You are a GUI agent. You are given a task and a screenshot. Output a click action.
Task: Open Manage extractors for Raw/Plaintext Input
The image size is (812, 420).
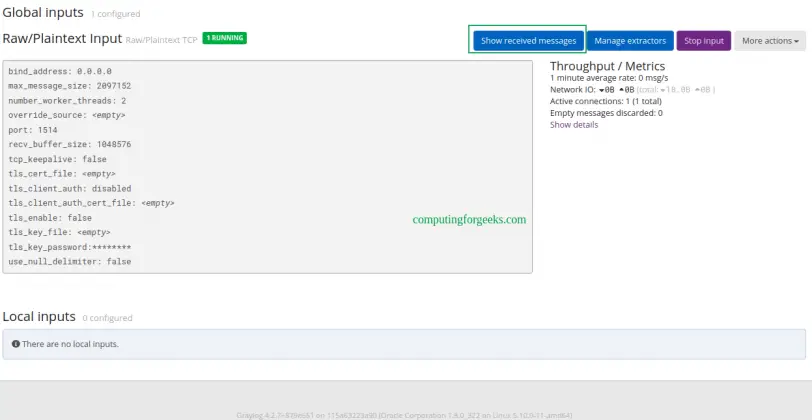(630, 41)
